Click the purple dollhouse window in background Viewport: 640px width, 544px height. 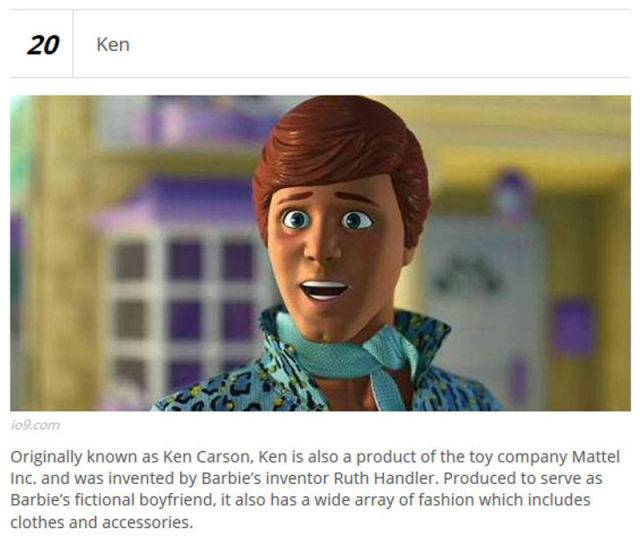(x=184, y=261)
